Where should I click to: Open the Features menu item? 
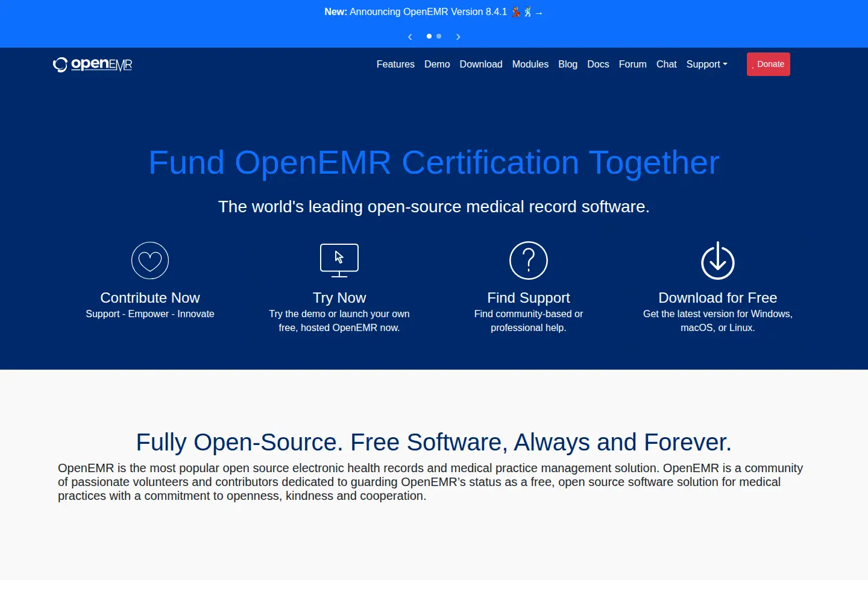395,65
